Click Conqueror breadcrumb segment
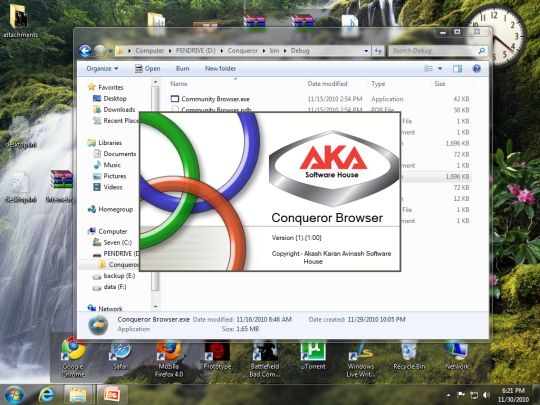The image size is (540, 405). click(x=242, y=51)
